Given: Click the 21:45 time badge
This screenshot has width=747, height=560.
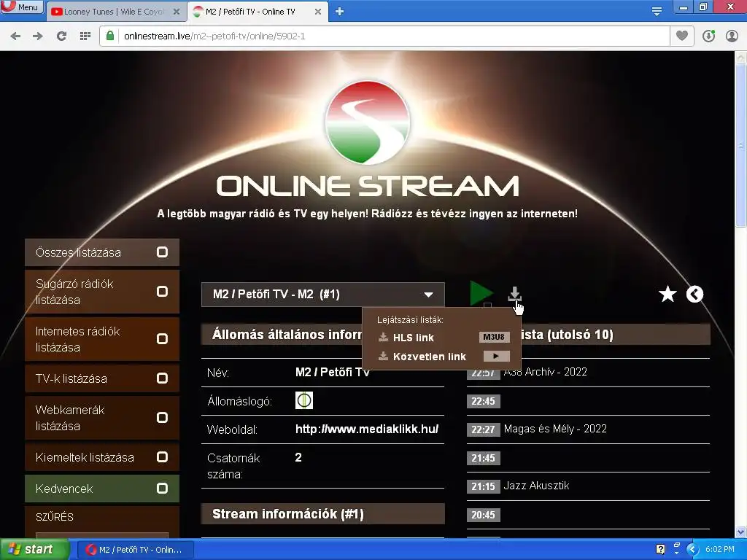Looking at the screenshot, I should [x=483, y=458].
